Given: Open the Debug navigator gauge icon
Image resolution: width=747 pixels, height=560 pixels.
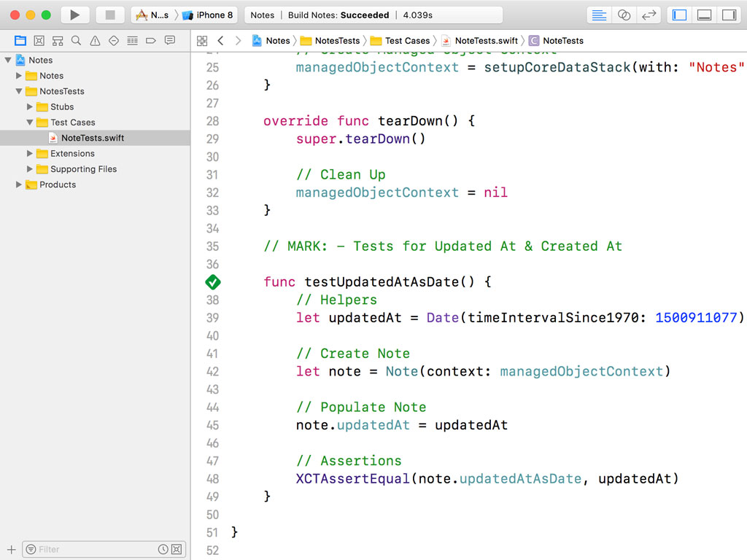Looking at the screenshot, I should (133, 40).
